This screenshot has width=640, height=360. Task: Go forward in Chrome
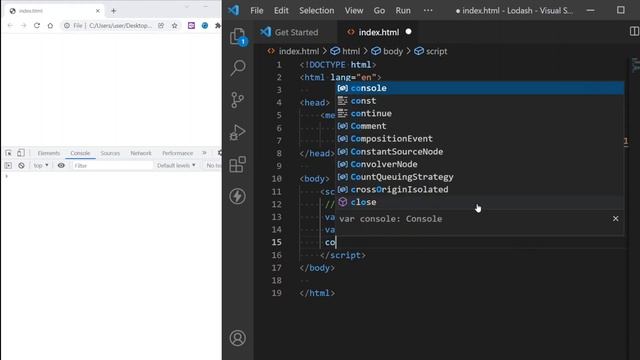tap(23, 25)
